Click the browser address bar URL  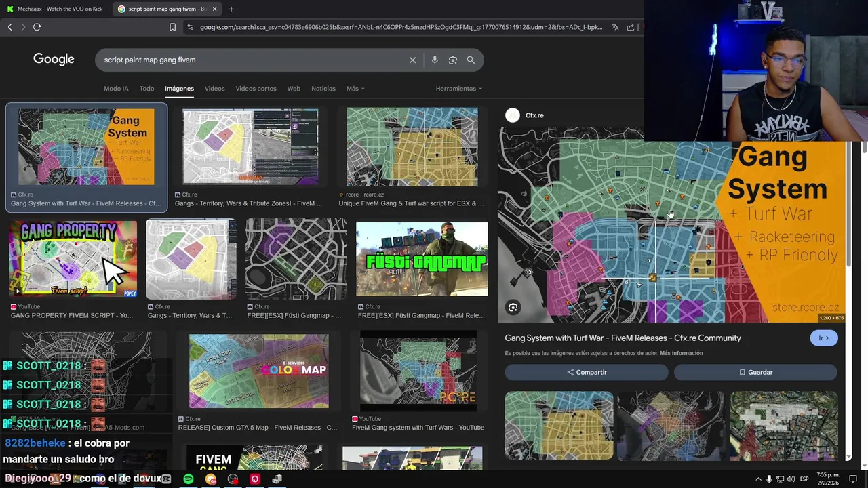400,27
